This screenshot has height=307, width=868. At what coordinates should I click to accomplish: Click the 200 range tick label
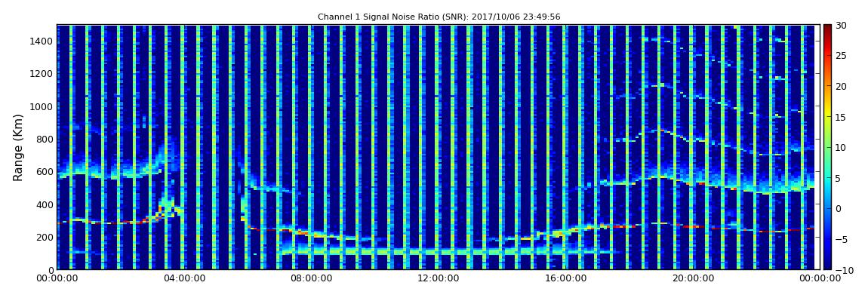pyautogui.click(x=45, y=238)
